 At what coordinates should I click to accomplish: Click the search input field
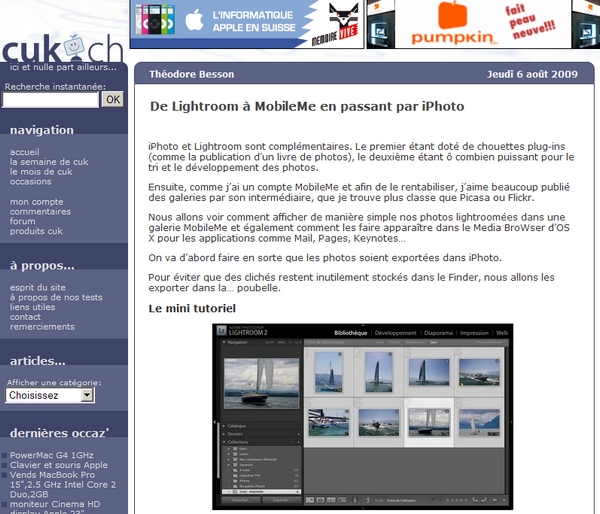[51, 100]
